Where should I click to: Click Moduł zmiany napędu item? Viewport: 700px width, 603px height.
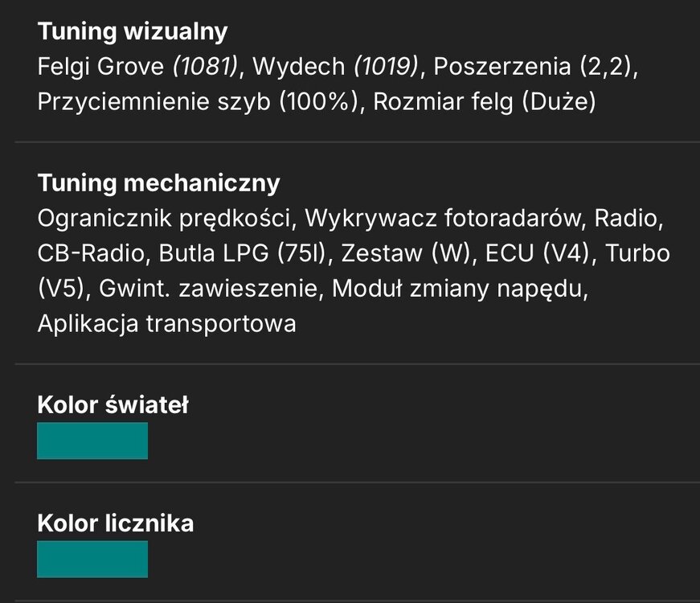coord(458,289)
